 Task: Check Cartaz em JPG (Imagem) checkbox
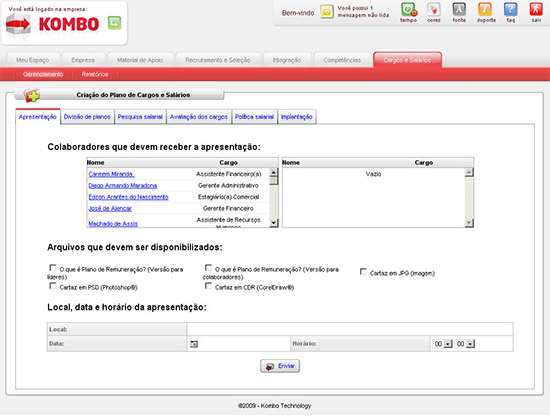pos(363,272)
